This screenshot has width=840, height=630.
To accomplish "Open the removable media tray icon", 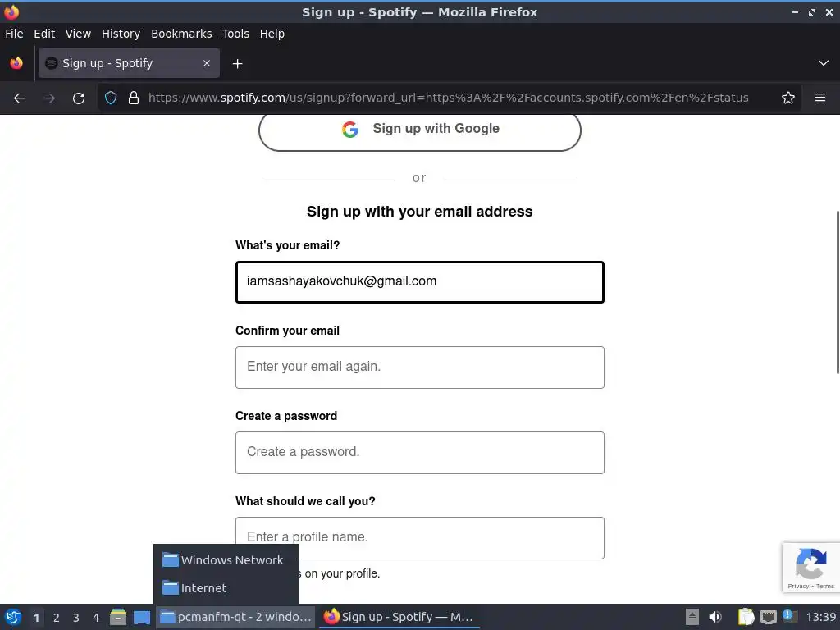I will point(692,617).
